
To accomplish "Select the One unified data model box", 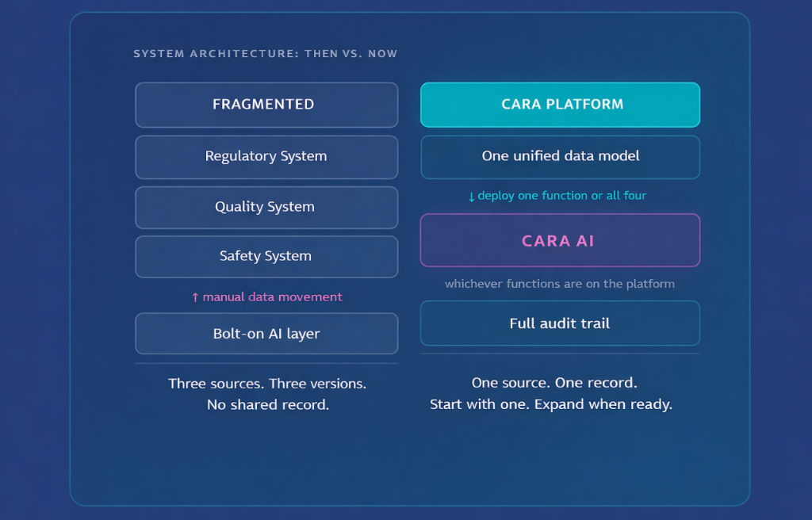I will tap(560, 156).
